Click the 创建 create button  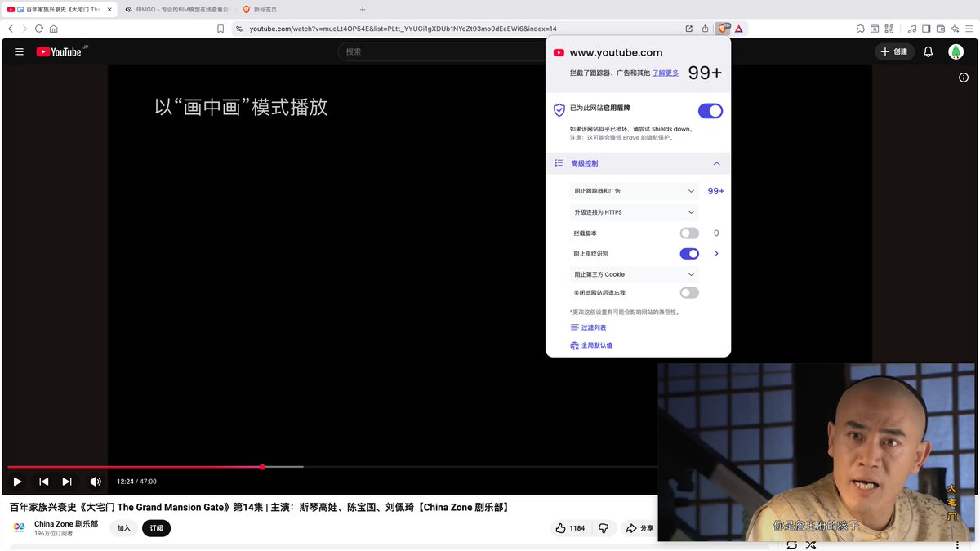[894, 51]
